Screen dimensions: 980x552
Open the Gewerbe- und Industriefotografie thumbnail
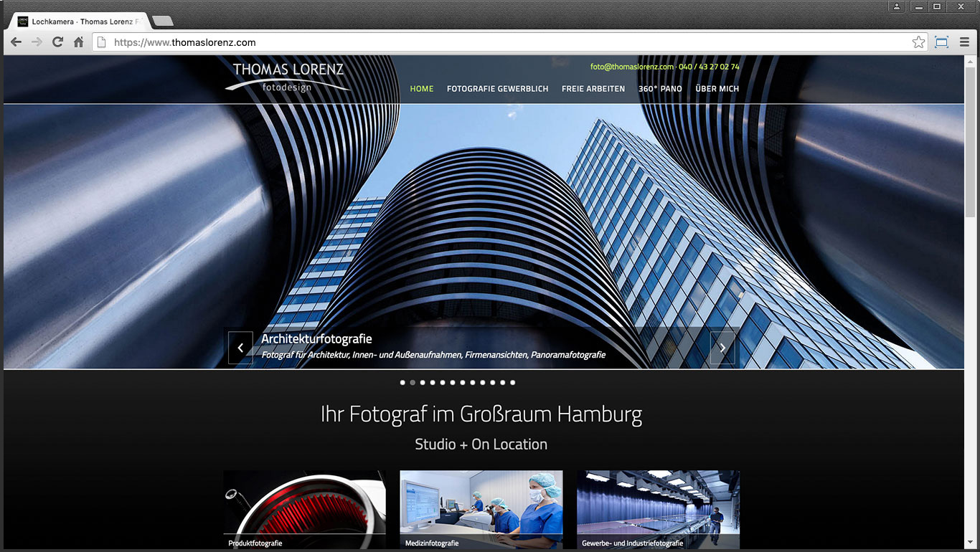(x=658, y=510)
